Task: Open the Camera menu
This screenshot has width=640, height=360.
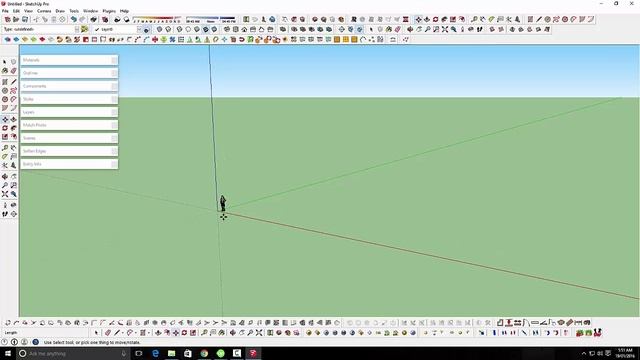Action: click(44, 11)
